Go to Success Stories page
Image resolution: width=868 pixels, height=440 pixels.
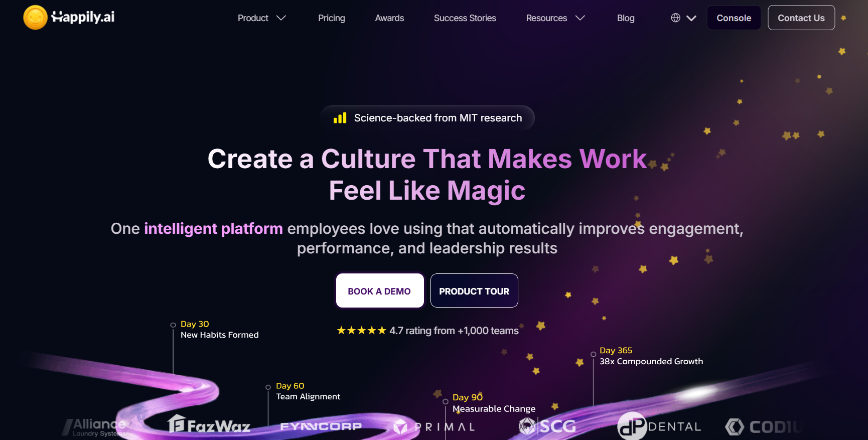click(465, 18)
